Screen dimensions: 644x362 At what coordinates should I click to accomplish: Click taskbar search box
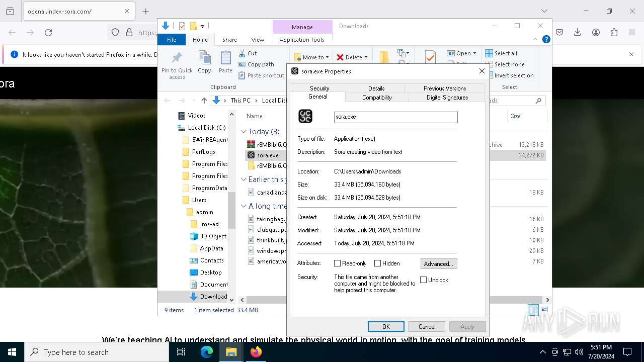coord(97,352)
